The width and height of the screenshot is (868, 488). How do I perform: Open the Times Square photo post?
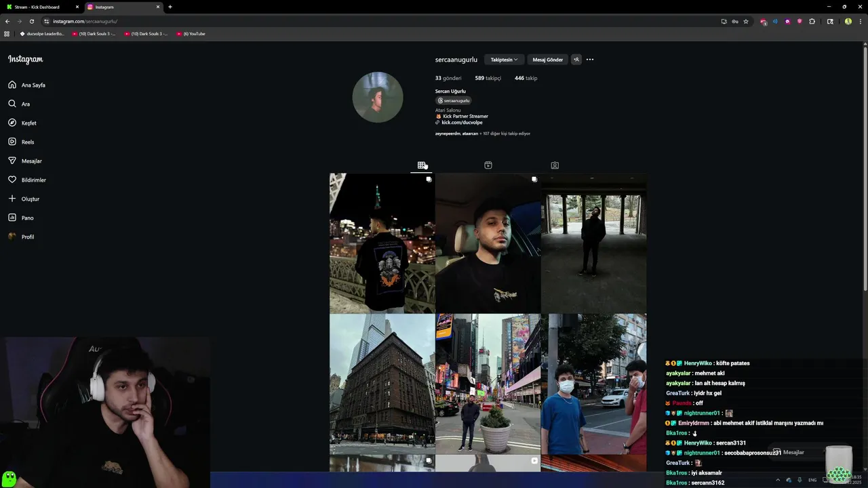[488, 384]
